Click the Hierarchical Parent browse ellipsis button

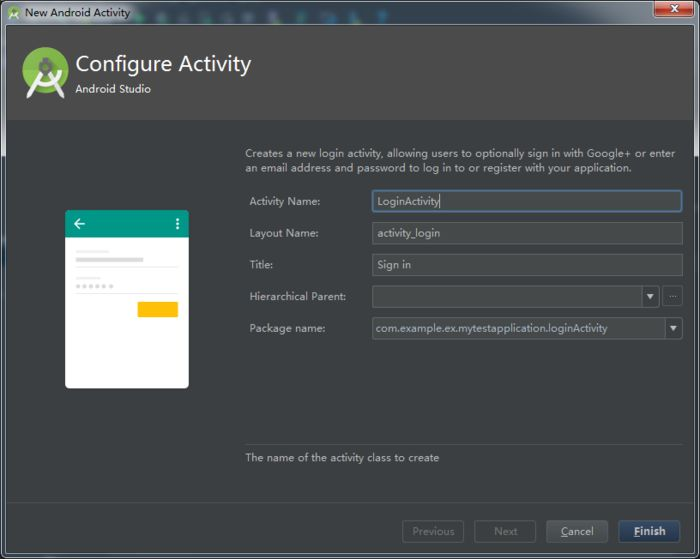(x=672, y=296)
